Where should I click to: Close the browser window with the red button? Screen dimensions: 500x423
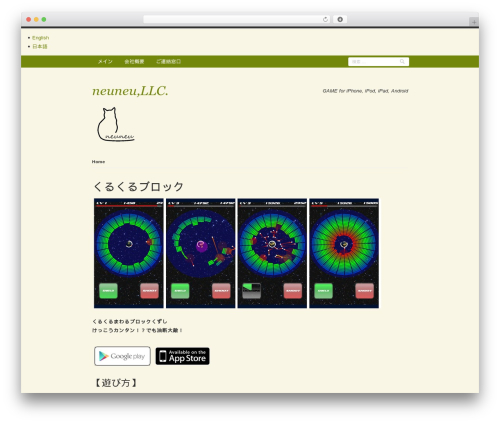pyautogui.click(x=29, y=19)
